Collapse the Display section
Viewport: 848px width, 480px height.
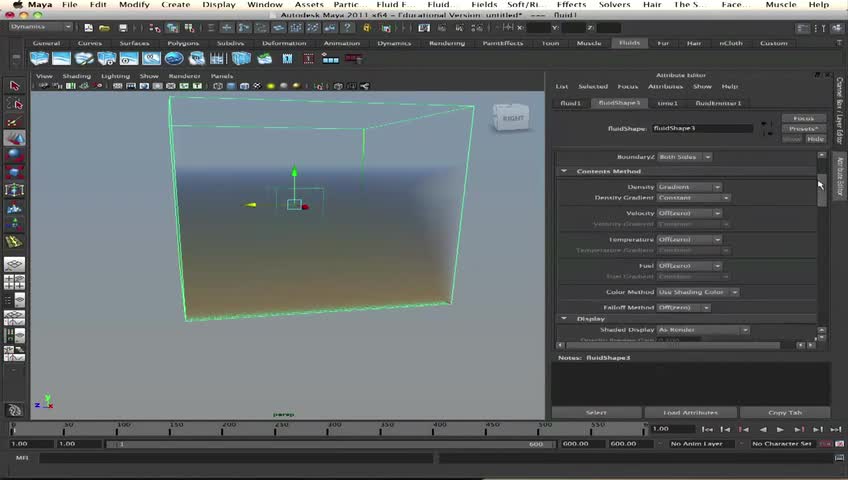coord(564,319)
